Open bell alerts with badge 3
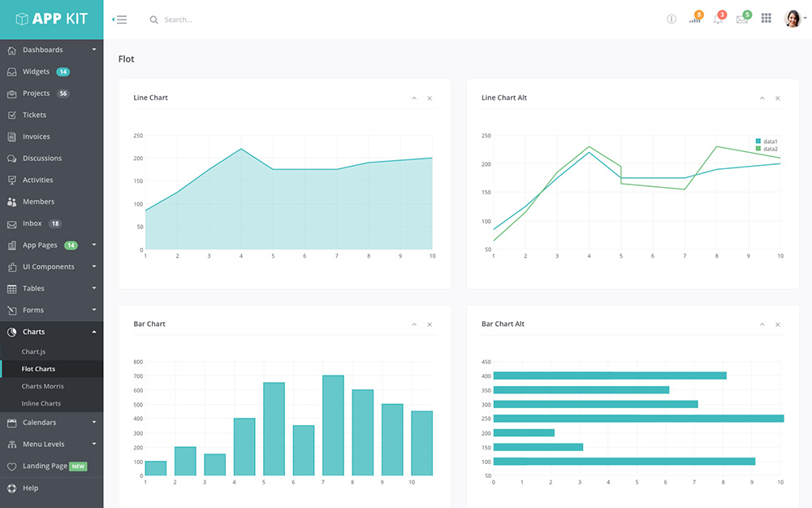The image size is (812, 508). click(719, 19)
